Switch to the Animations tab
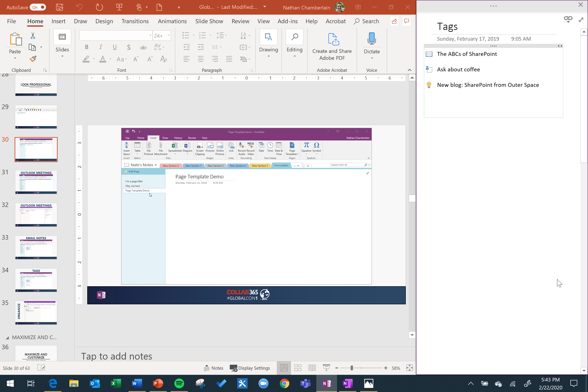Viewport: 588px width, 392px height. 172,21
